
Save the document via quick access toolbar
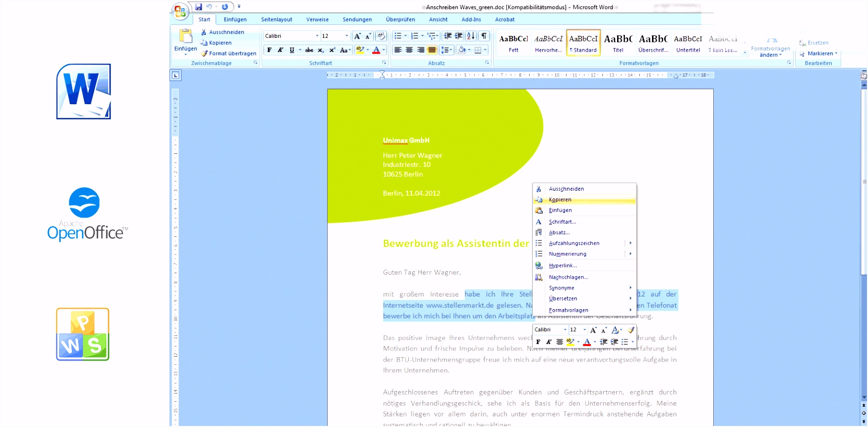click(199, 7)
